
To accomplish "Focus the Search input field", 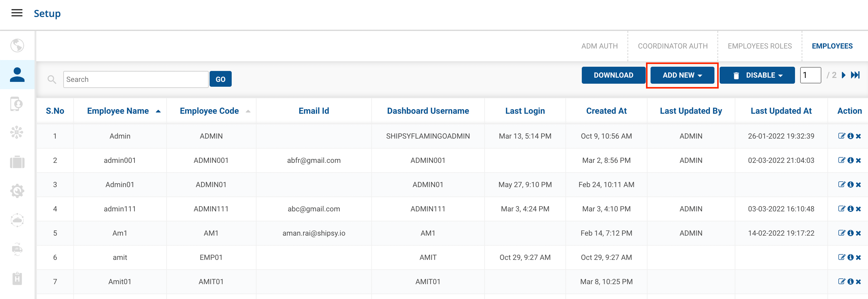I will pos(135,79).
